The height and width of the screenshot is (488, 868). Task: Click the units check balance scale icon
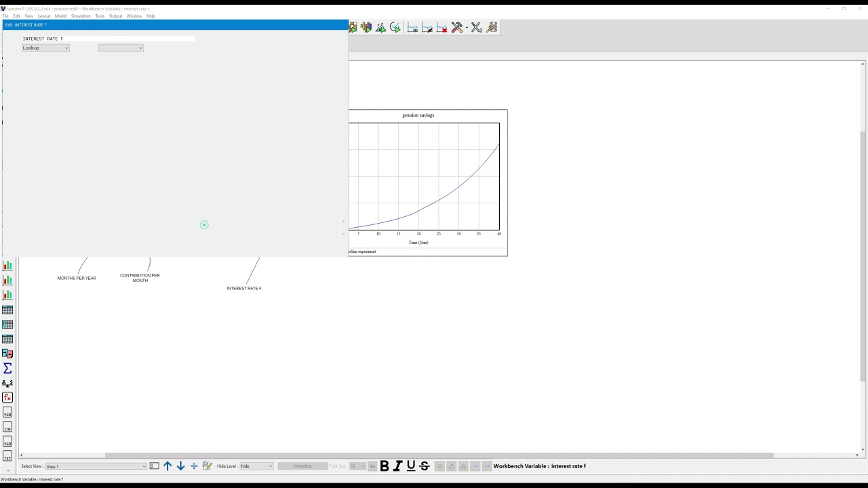click(7, 383)
